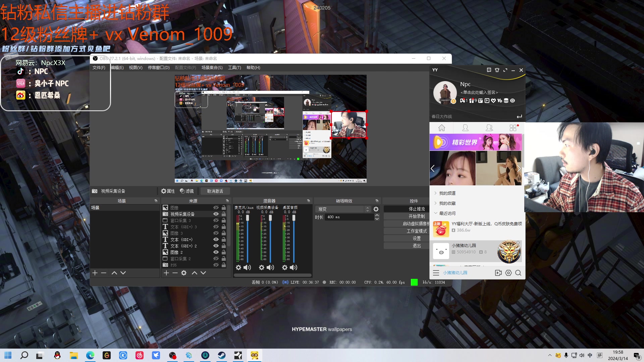Open the YY friends tab with two-person icon
The height and width of the screenshot is (362, 644).
click(489, 128)
